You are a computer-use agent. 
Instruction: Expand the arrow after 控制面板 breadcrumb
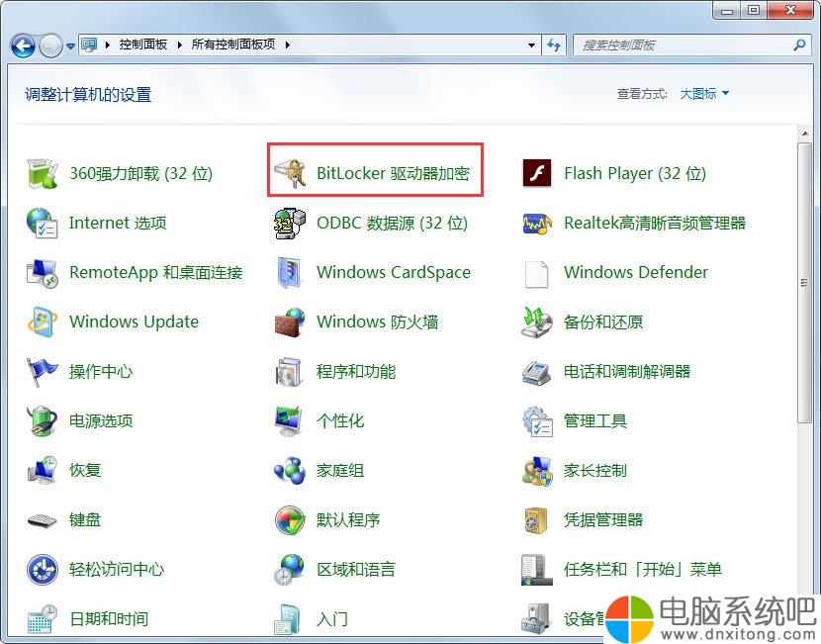pos(180,46)
